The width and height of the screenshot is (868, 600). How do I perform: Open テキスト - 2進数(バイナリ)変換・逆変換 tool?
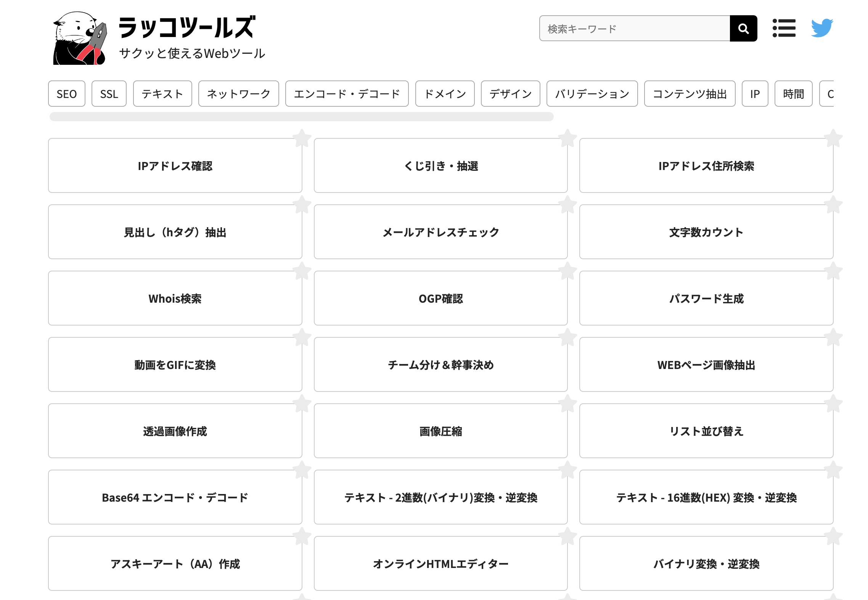click(441, 497)
